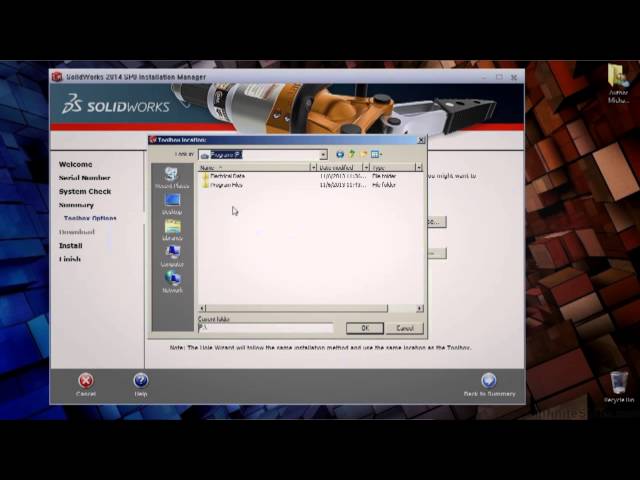
Task: Open Date modified column dropdown
Action: coord(366,167)
